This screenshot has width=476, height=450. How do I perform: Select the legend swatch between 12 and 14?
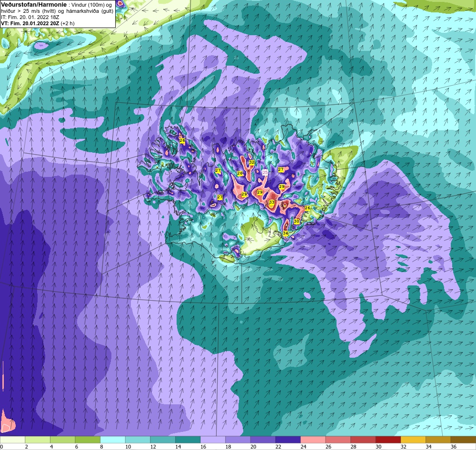[163, 440]
